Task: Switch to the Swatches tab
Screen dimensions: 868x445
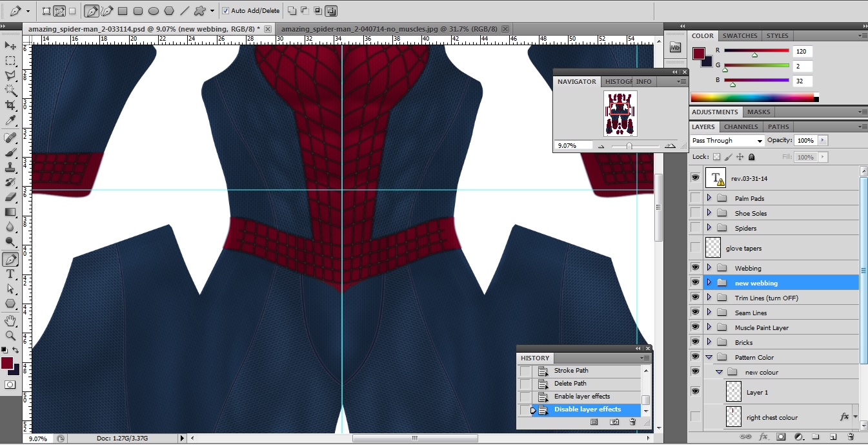Action: (740, 36)
